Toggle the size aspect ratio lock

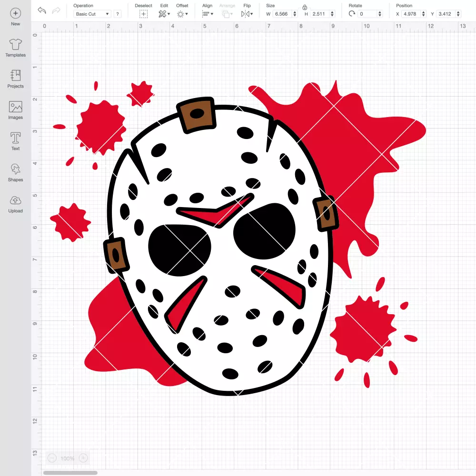305,7
